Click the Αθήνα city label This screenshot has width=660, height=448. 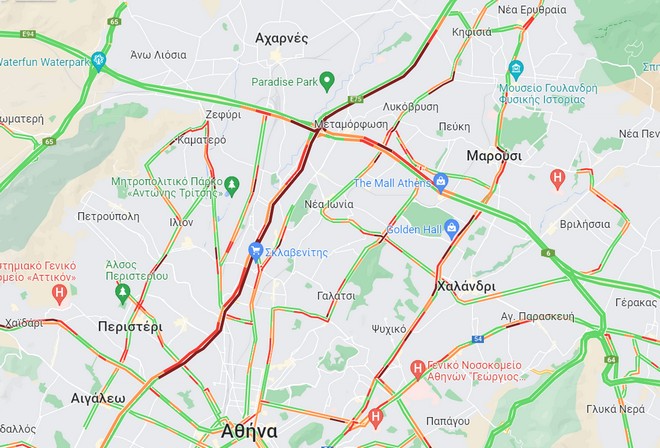coord(249,431)
